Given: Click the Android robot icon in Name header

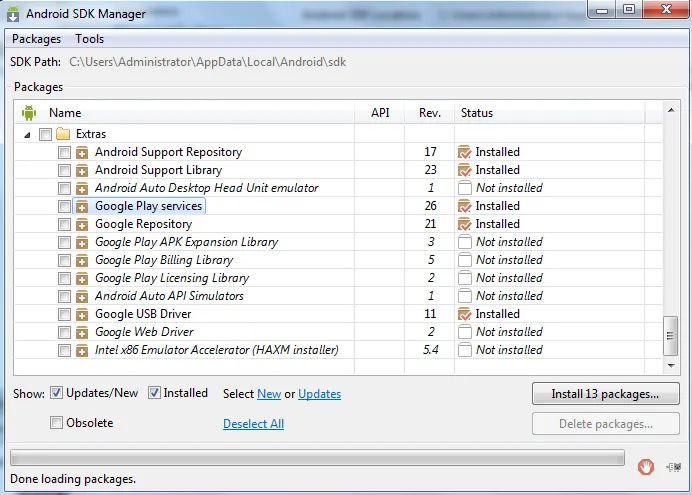Looking at the screenshot, I should coord(29,113).
